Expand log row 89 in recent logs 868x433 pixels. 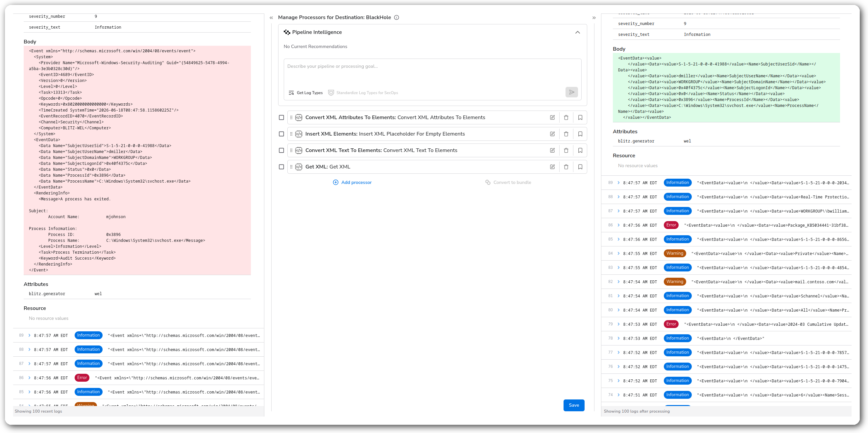tap(29, 335)
